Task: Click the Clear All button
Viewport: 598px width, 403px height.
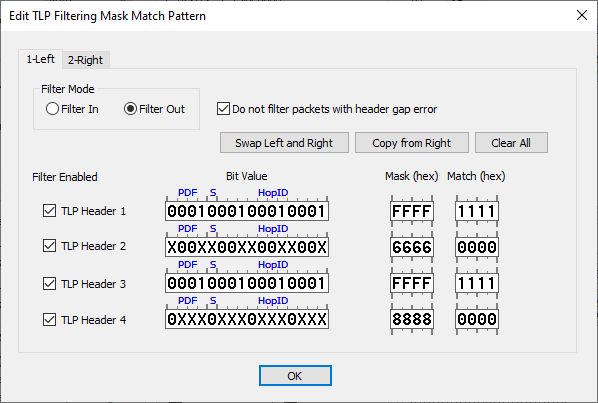Action: click(511, 143)
